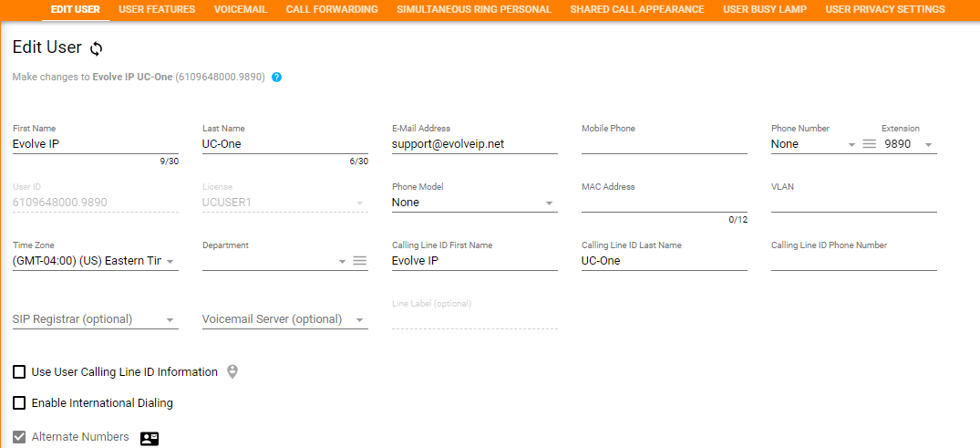Open the Shared Call Appearance tab
The height and width of the screenshot is (448, 980).
coord(637,9)
